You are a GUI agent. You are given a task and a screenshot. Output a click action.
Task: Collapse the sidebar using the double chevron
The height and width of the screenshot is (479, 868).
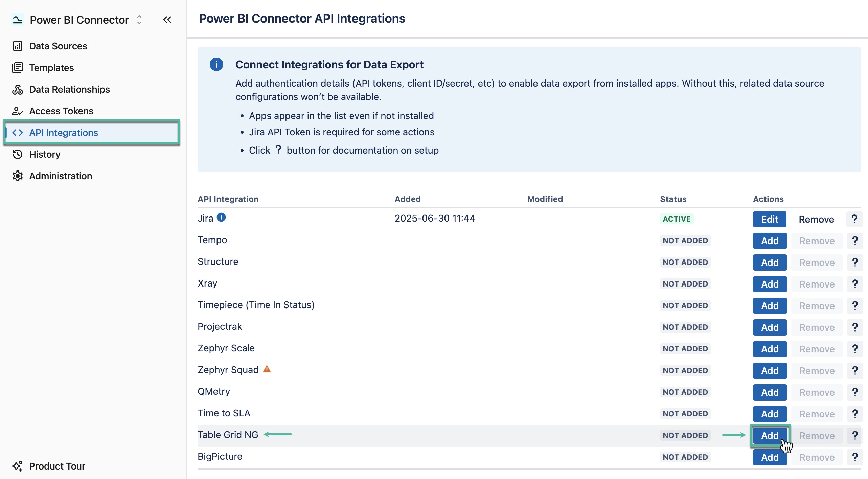pyautogui.click(x=167, y=20)
